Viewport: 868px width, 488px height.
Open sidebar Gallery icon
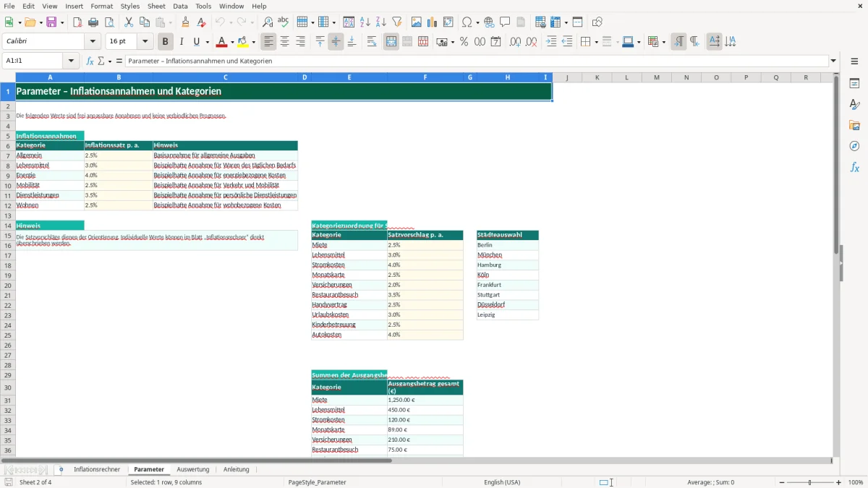pyautogui.click(x=855, y=125)
